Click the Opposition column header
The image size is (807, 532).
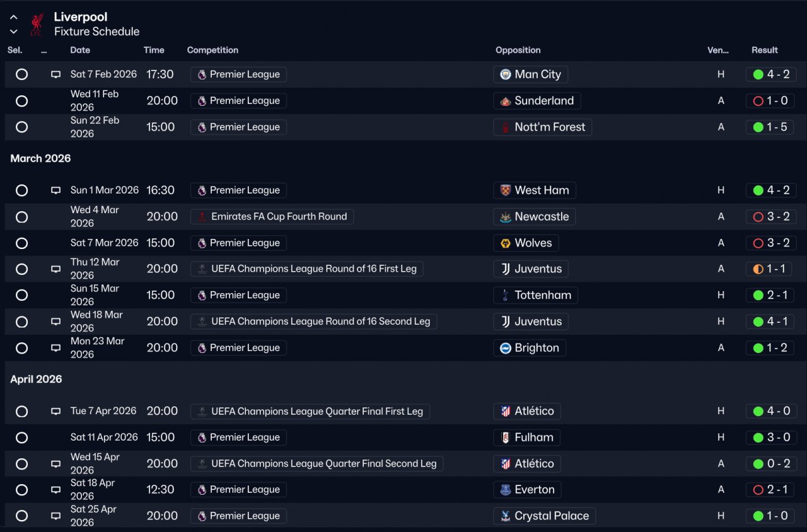(x=518, y=50)
